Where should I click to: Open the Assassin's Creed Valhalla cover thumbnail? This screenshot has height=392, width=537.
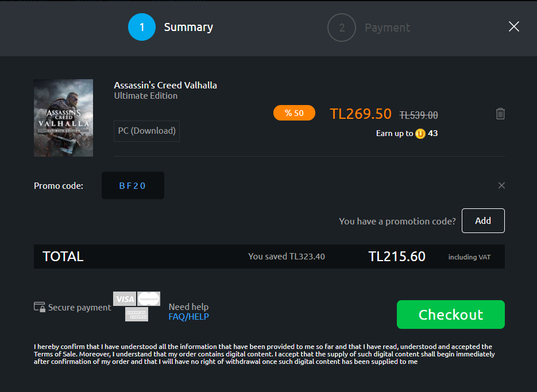63,118
